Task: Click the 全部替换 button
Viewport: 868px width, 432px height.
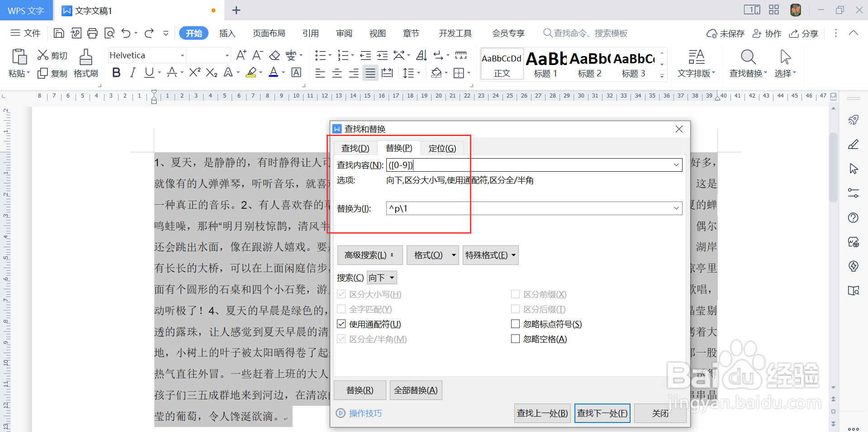Action: coord(415,390)
